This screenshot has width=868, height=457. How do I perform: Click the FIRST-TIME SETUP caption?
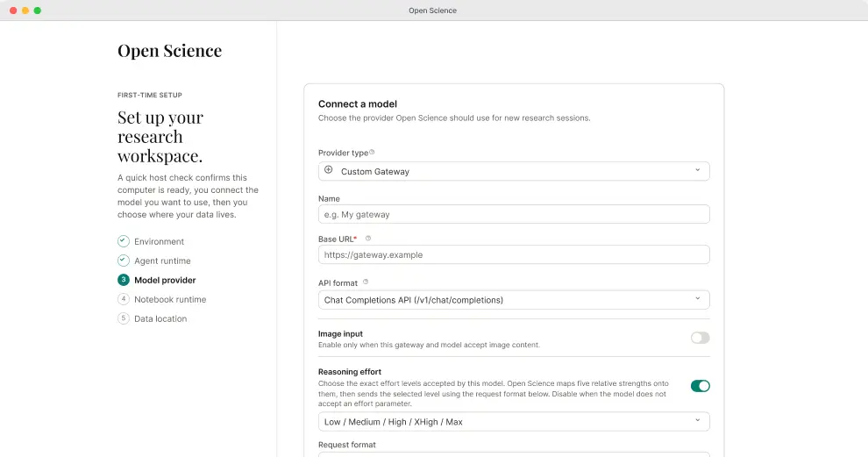pos(149,96)
